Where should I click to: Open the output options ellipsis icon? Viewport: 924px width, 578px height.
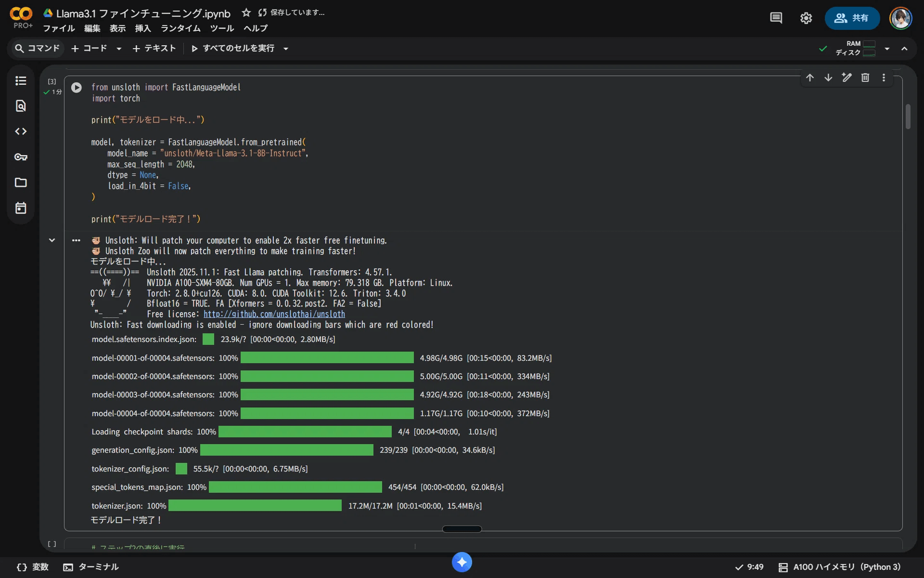[x=76, y=240]
